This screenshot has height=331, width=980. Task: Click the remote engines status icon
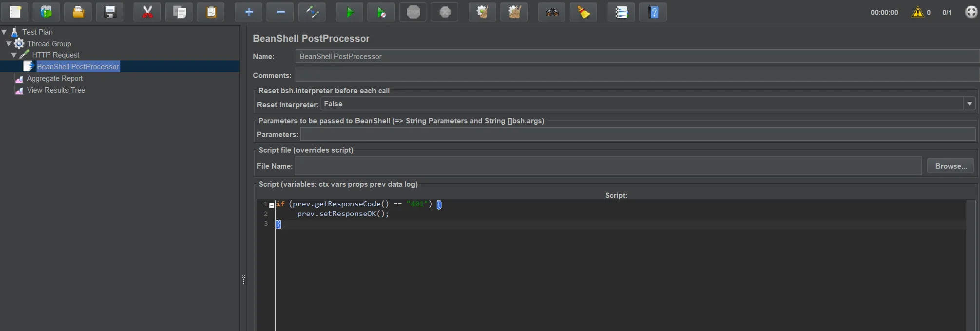971,12
